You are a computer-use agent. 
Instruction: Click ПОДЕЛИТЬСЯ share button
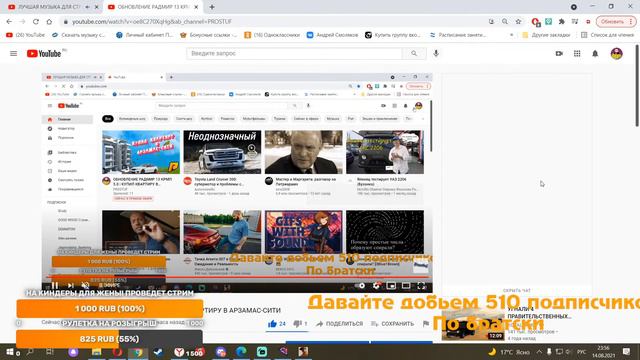(340, 324)
